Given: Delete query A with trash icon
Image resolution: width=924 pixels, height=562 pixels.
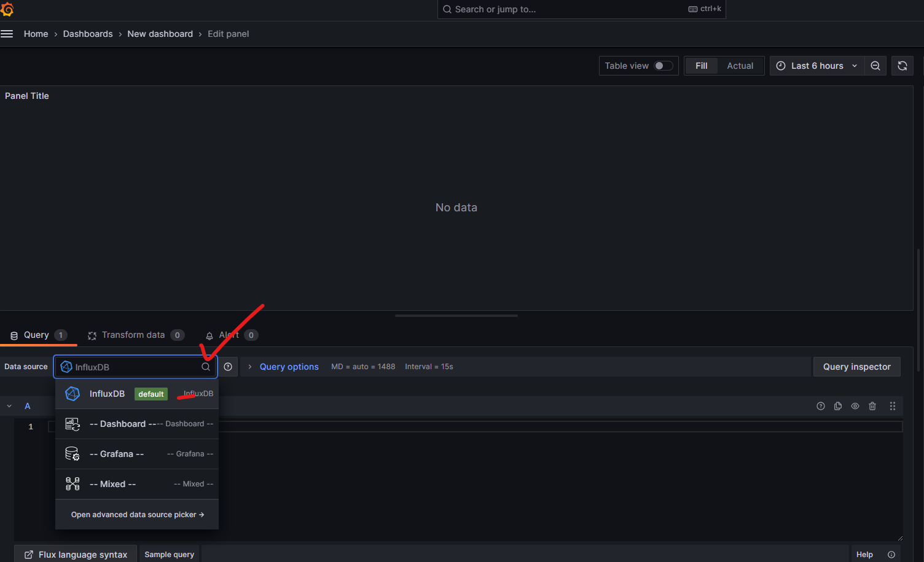Looking at the screenshot, I should pos(872,406).
